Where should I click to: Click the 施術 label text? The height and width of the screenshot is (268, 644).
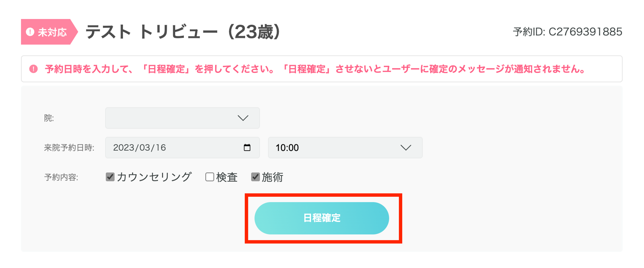272,177
